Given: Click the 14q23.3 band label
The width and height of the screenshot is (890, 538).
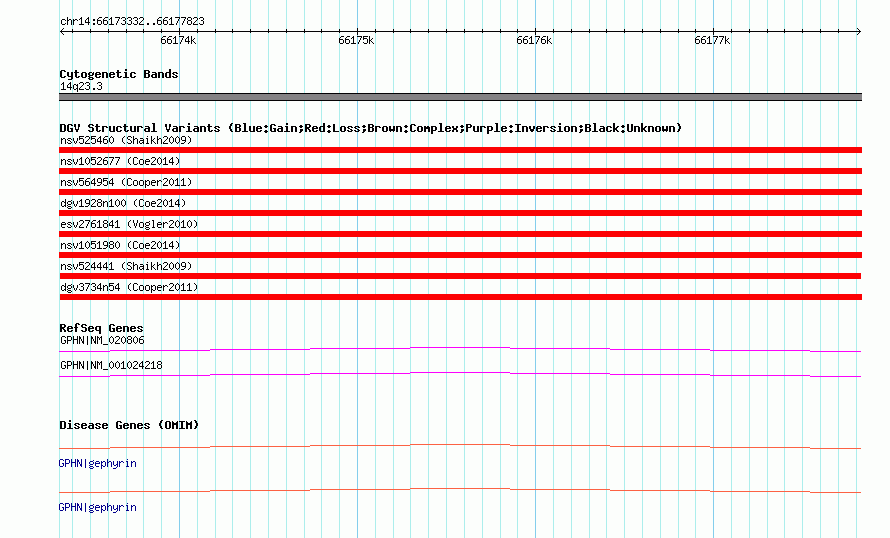Looking at the screenshot, I should tap(81, 86).
